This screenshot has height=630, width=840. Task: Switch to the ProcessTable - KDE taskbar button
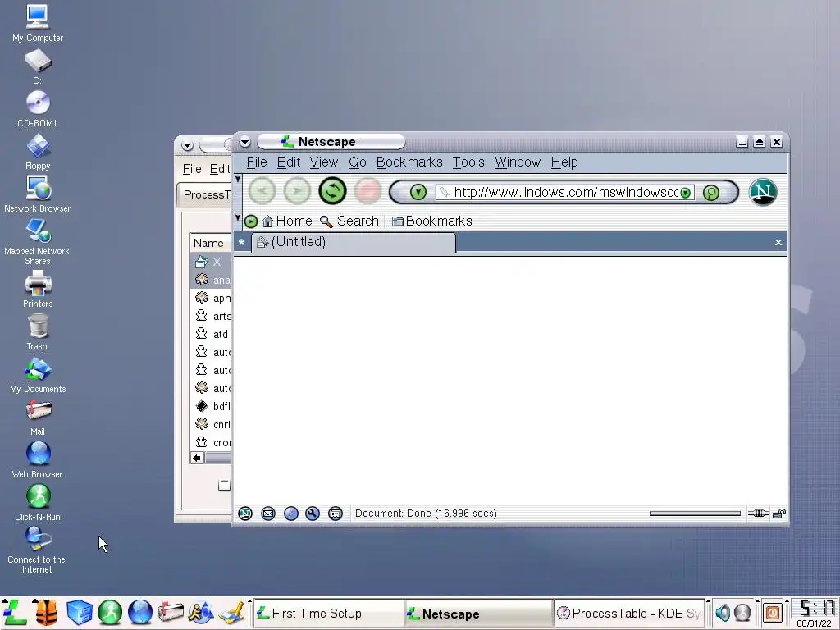tap(629, 614)
